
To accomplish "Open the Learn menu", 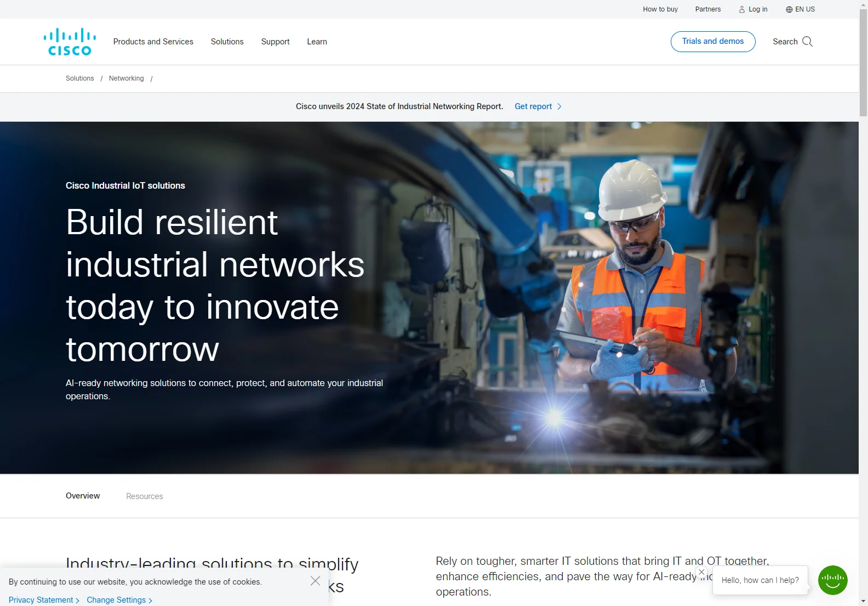I will pyautogui.click(x=317, y=42).
